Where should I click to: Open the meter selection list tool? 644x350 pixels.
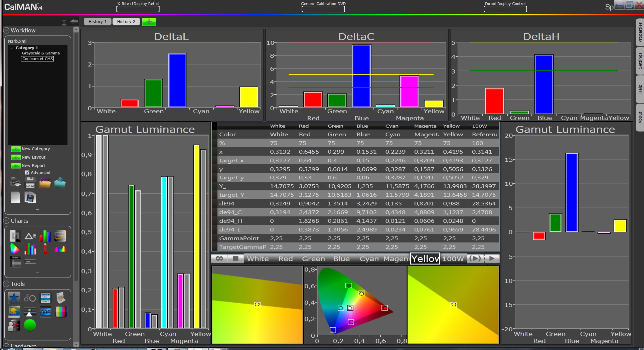click(45, 298)
